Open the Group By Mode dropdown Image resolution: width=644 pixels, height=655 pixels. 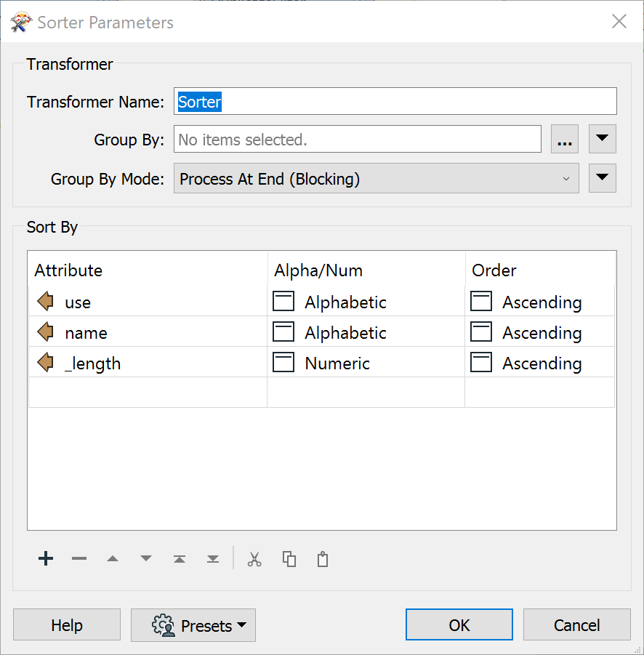[x=376, y=178]
